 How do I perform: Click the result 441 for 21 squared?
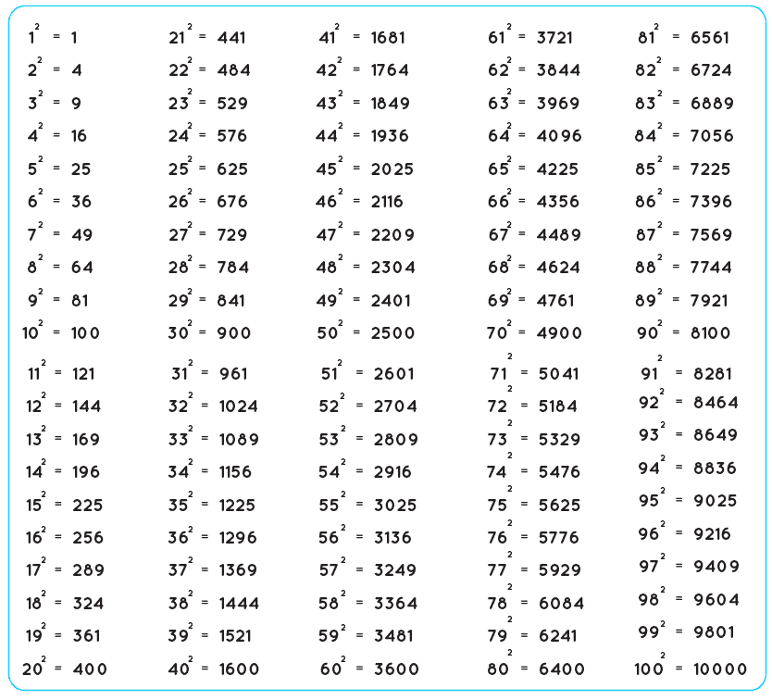[x=231, y=37]
